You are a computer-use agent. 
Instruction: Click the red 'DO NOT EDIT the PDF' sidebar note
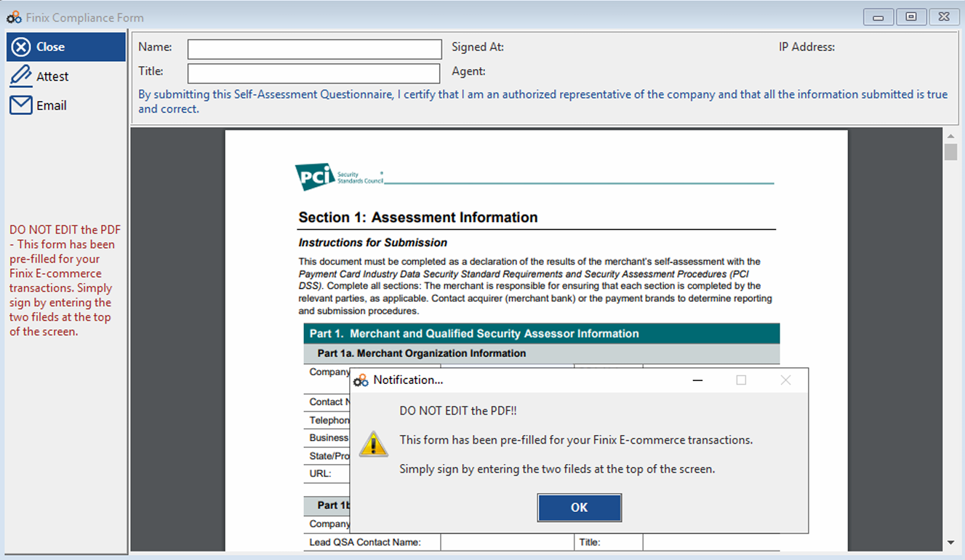(65, 281)
